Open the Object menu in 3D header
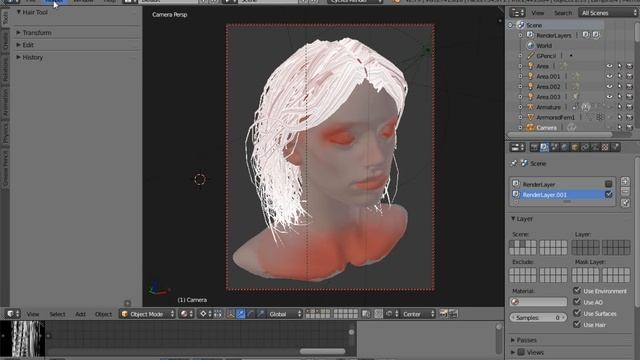This screenshot has height=360, width=640. (x=103, y=314)
